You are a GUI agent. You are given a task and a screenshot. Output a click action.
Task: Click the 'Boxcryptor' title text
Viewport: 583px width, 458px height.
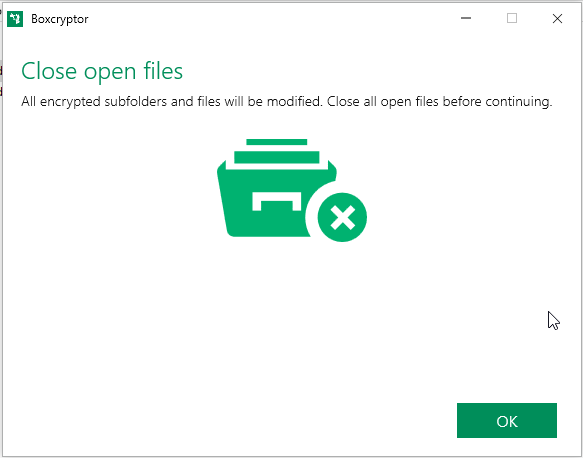pos(59,19)
